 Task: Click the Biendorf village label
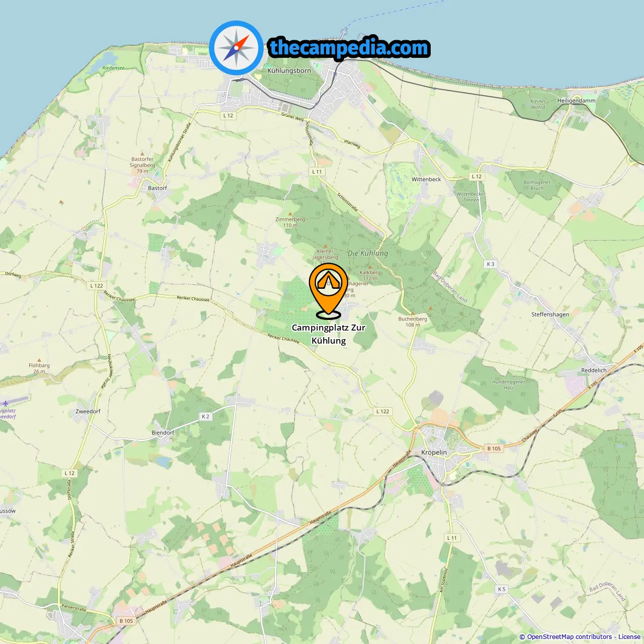pos(163,433)
